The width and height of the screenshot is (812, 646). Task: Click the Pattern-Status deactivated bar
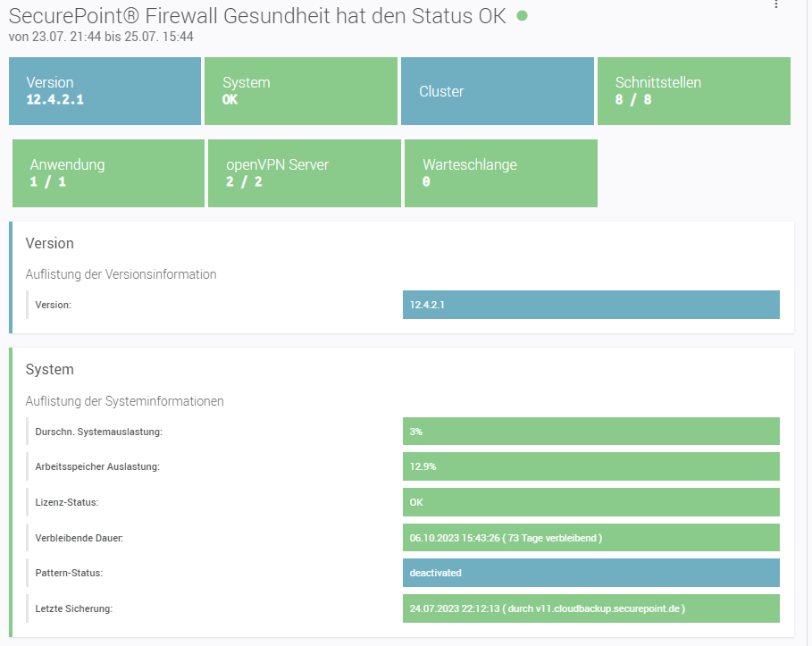tap(590, 573)
